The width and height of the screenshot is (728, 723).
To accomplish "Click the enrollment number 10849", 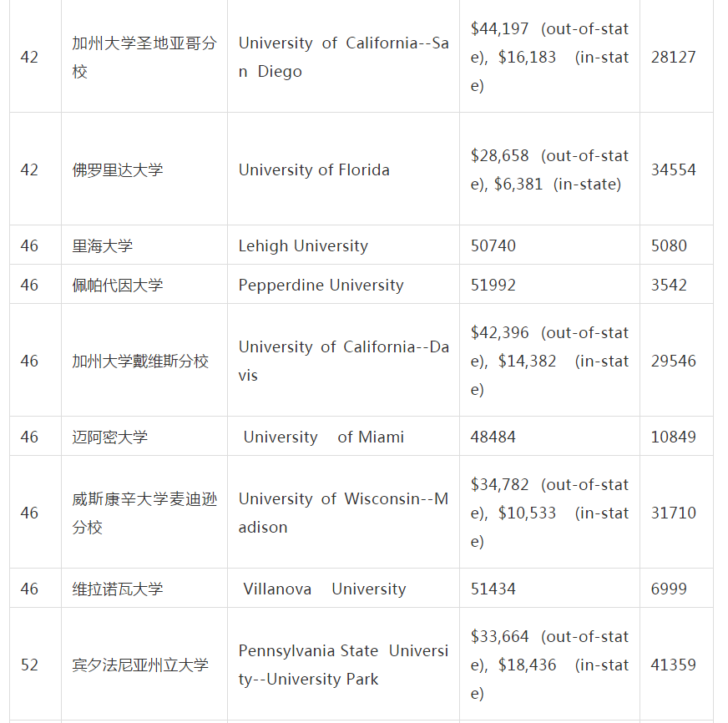I will 674,437.
